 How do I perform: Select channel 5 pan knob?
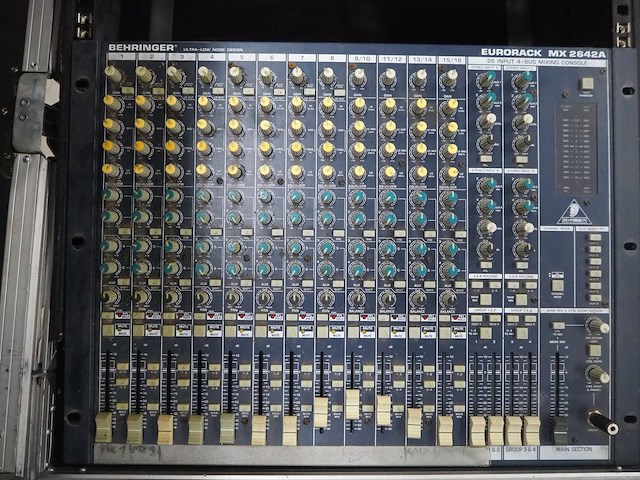(x=233, y=298)
